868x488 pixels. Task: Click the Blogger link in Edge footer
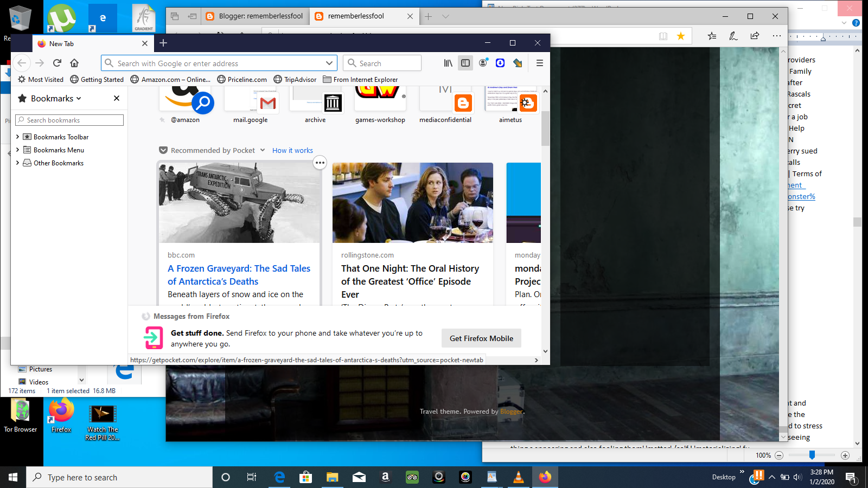(x=512, y=412)
